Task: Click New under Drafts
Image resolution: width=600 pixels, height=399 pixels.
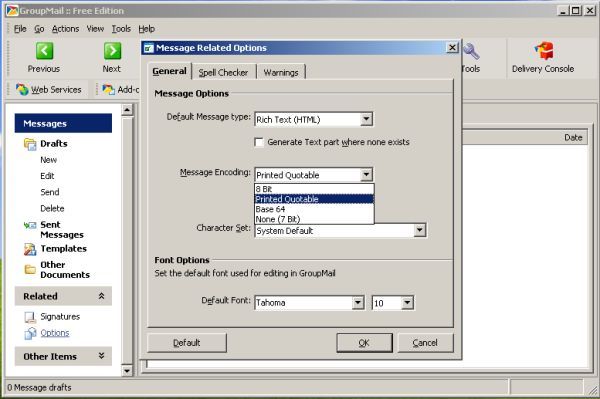Action: point(49,160)
